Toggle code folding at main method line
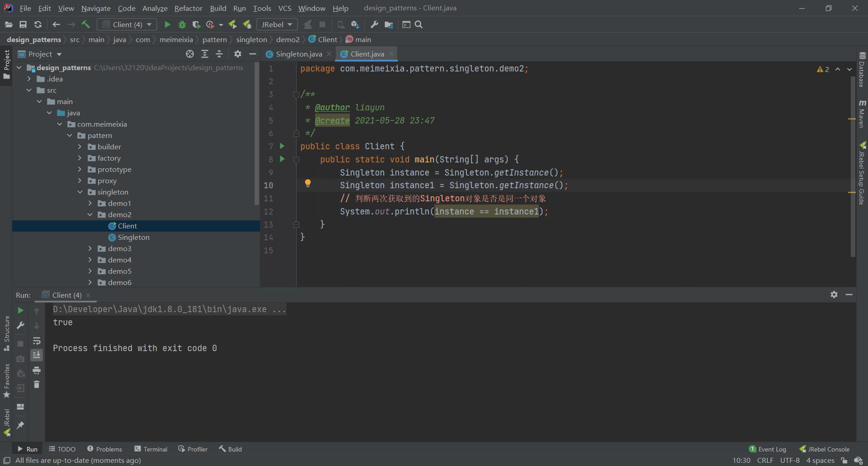The width and height of the screenshot is (868, 466). (x=296, y=160)
